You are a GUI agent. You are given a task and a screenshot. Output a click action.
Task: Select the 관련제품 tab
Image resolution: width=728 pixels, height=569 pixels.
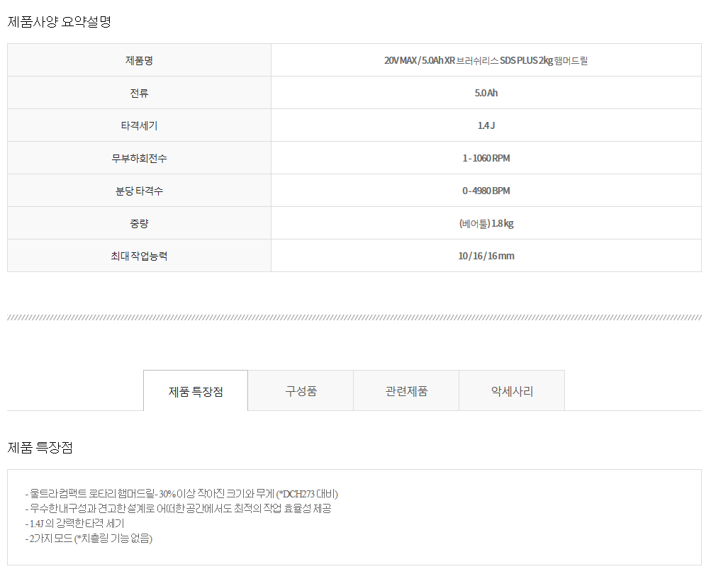tap(406, 391)
